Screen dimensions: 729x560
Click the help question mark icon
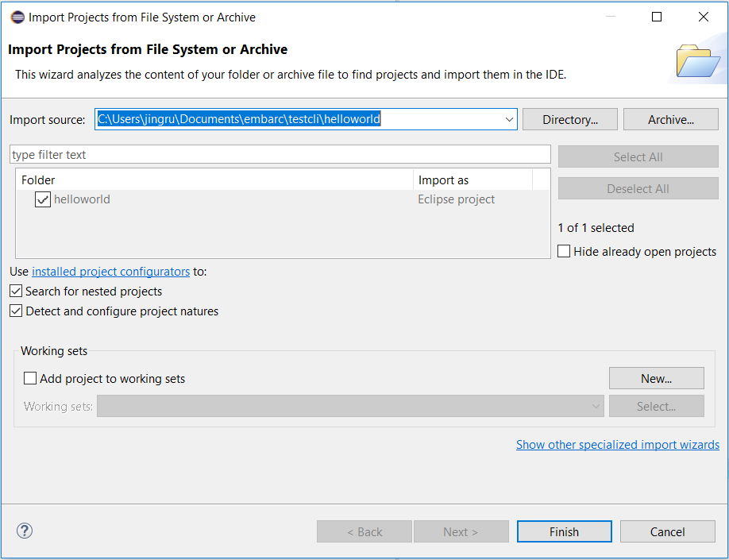point(24,531)
